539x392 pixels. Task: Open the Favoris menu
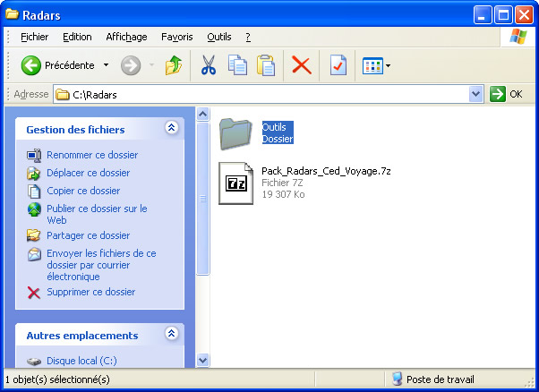point(177,37)
